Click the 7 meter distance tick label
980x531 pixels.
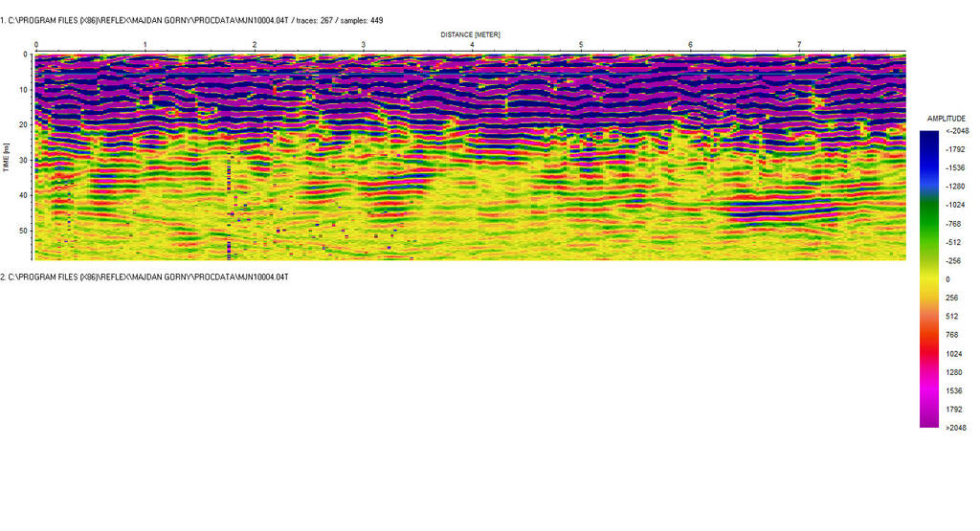pyautogui.click(x=799, y=45)
